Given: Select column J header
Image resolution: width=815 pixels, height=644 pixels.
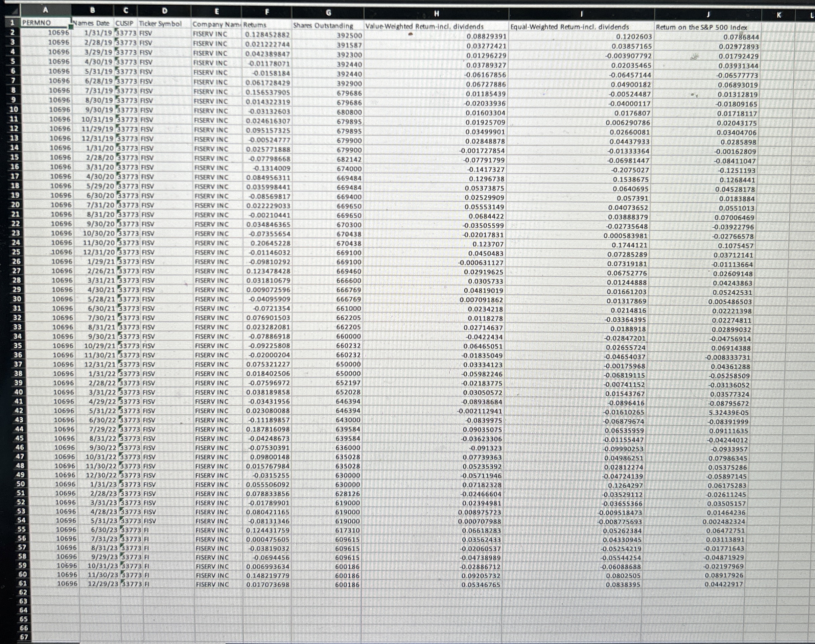Looking at the screenshot, I should [x=708, y=15].
